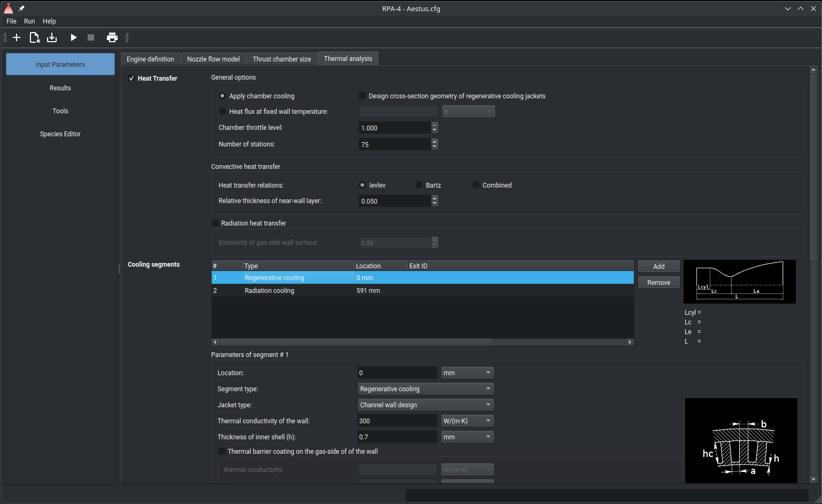
Task: Click the cooling segments horizontal scrollbar
Action: (x=355, y=342)
